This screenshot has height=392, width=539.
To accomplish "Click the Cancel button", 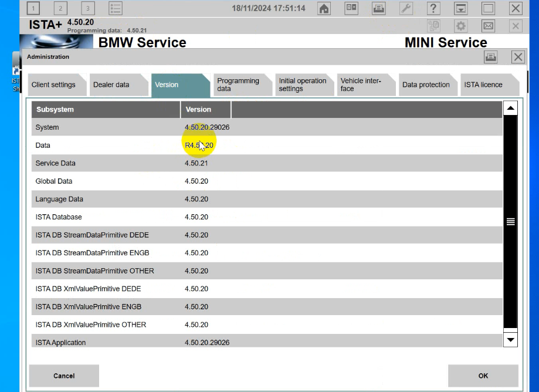I will point(64,376).
